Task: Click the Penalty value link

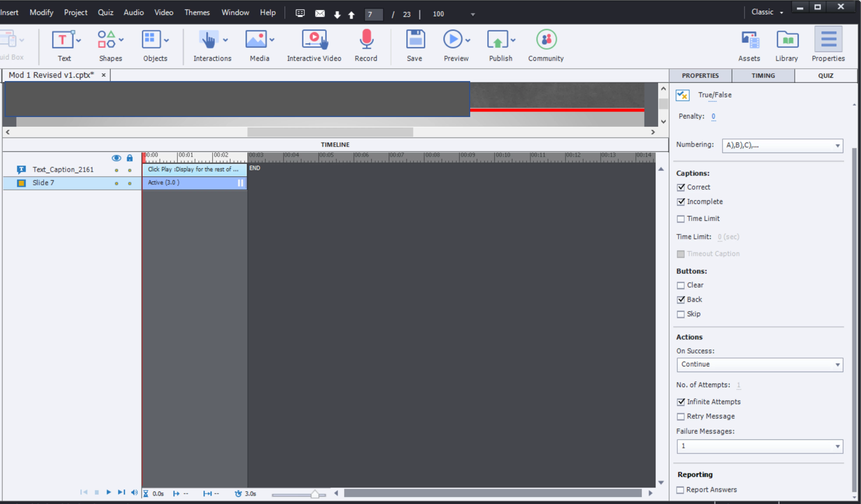Action: (x=713, y=116)
